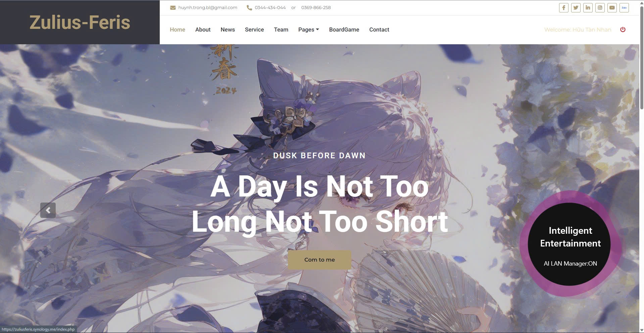Click the Contact navigation link
The image size is (644, 333).
(x=379, y=30)
